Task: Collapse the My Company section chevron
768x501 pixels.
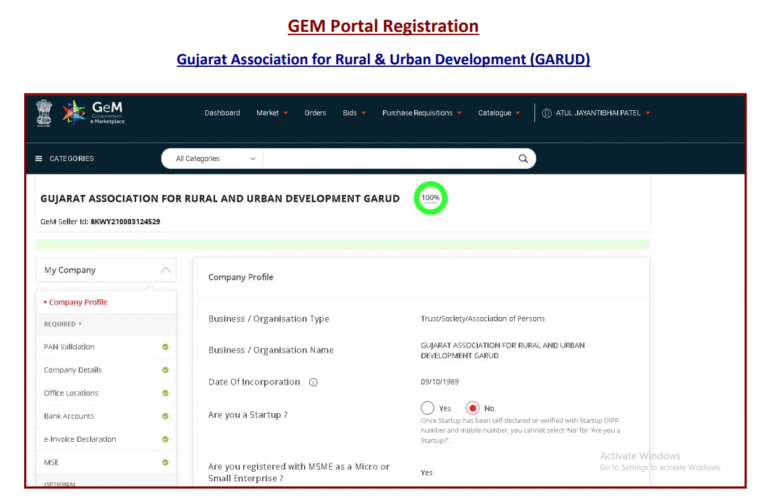Action: pyautogui.click(x=166, y=270)
